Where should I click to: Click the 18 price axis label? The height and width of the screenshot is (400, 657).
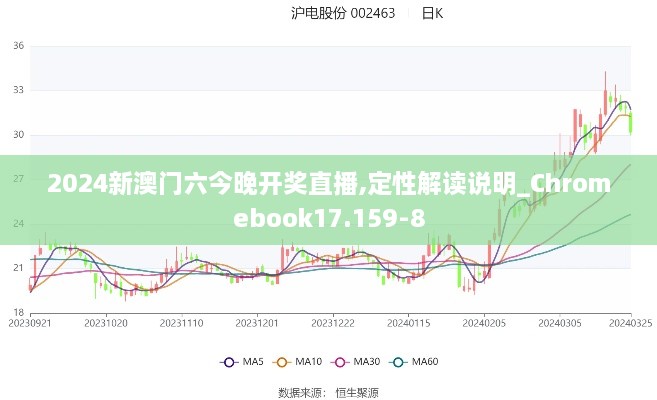pyautogui.click(x=18, y=312)
